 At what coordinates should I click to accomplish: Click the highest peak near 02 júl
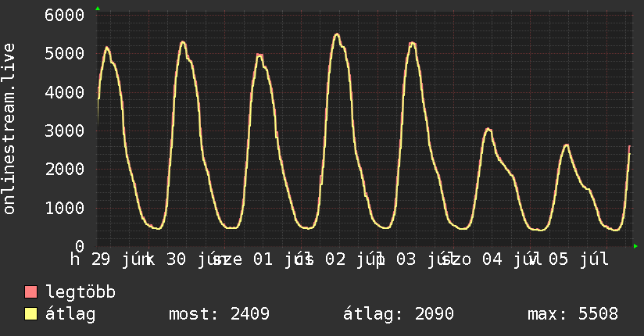pos(337,34)
